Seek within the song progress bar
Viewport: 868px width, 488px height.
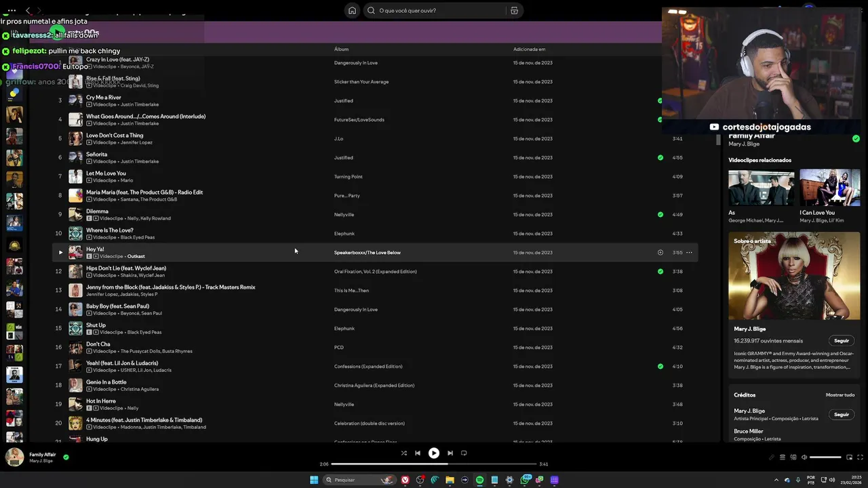[x=433, y=464]
